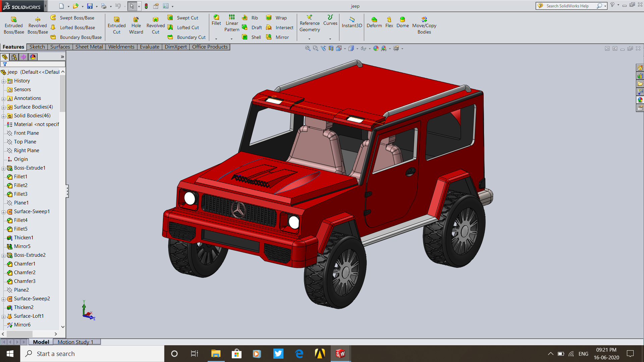
Task: Click Zoom to Area icon
Action: (x=315, y=48)
